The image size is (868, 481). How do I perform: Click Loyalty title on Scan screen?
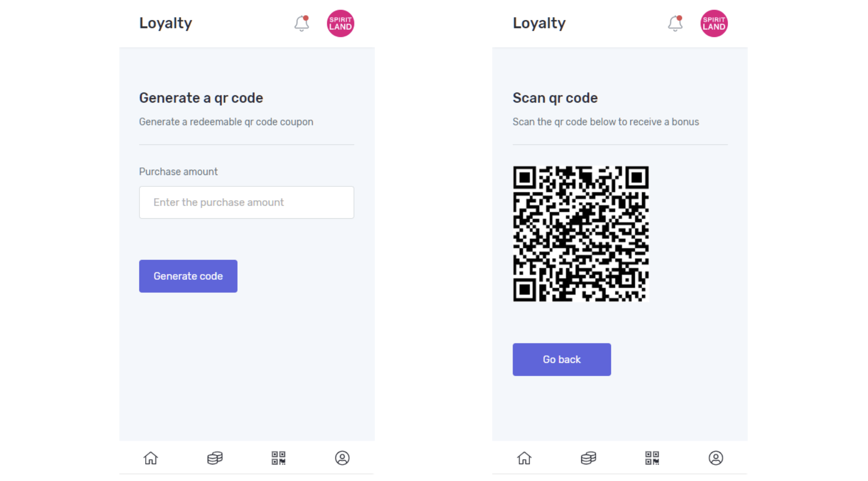coord(539,23)
